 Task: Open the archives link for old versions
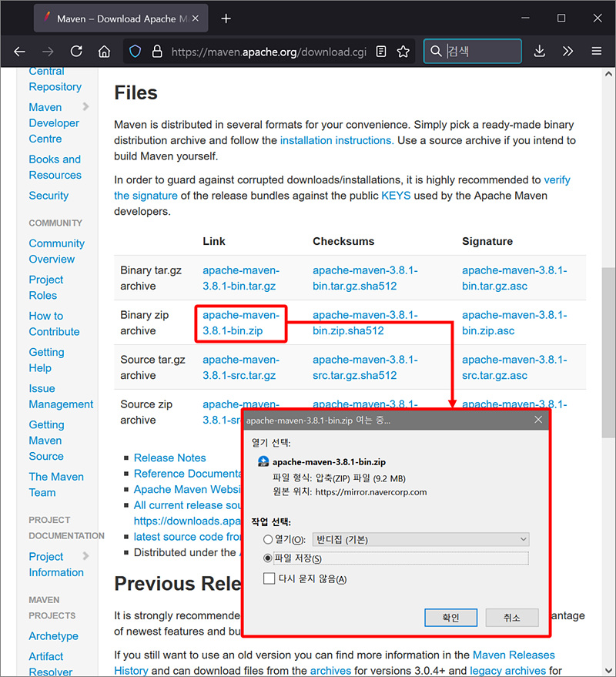pyautogui.click(x=330, y=671)
